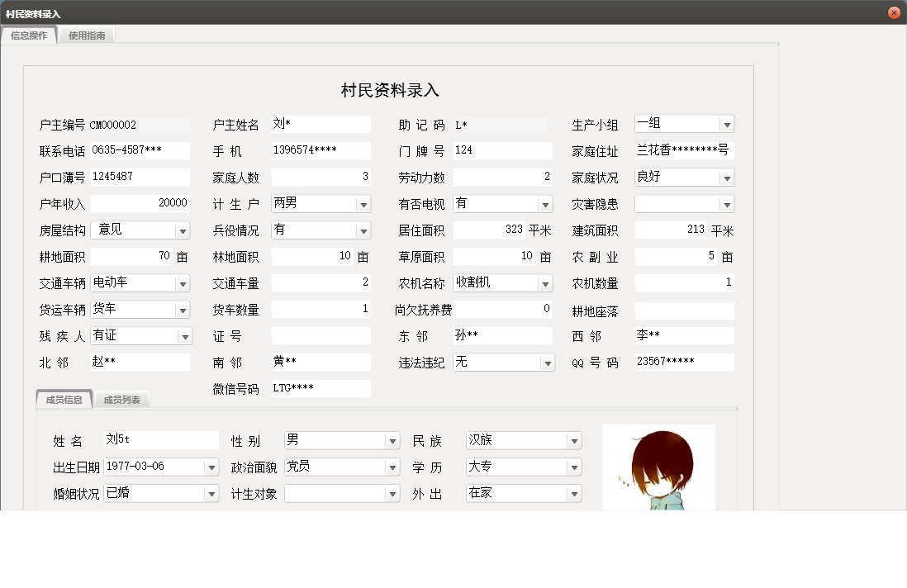This screenshot has width=907, height=588.
Task: Click the member 姓名 field
Action: tap(161, 440)
